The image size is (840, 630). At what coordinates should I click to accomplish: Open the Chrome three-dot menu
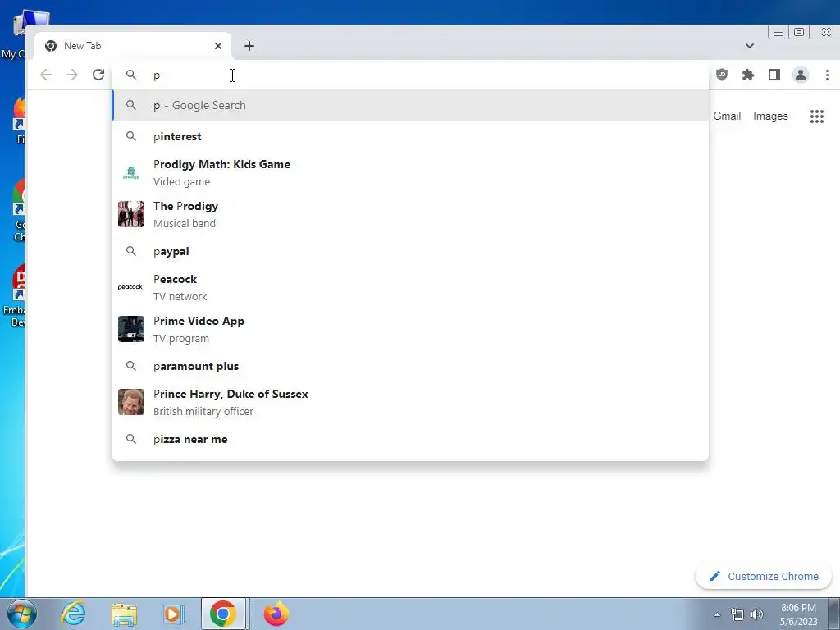pyautogui.click(x=827, y=75)
